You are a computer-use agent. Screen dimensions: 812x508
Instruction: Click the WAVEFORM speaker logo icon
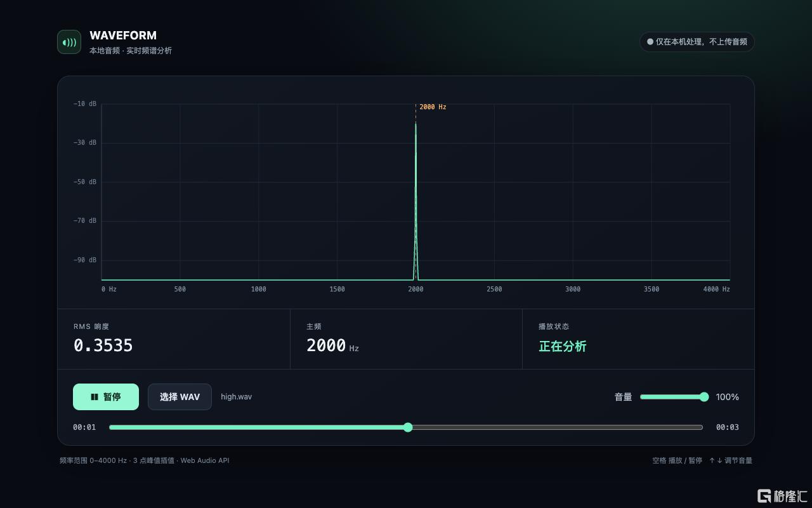tap(69, 42)
